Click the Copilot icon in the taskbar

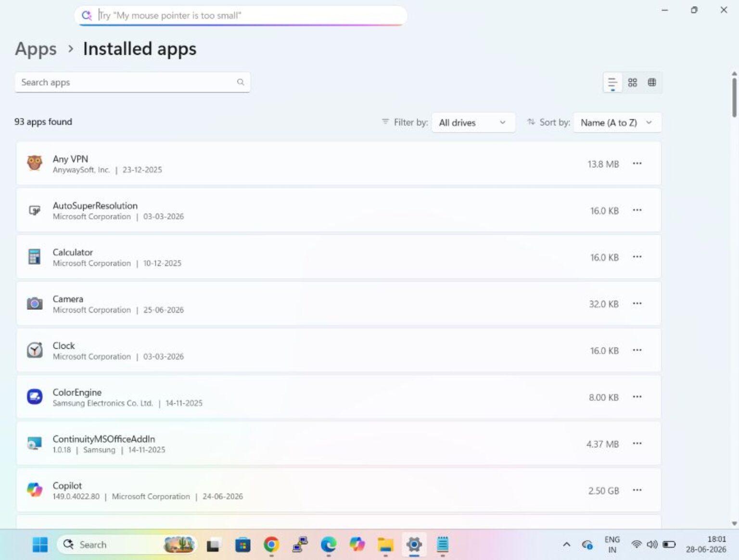point(357,545)
